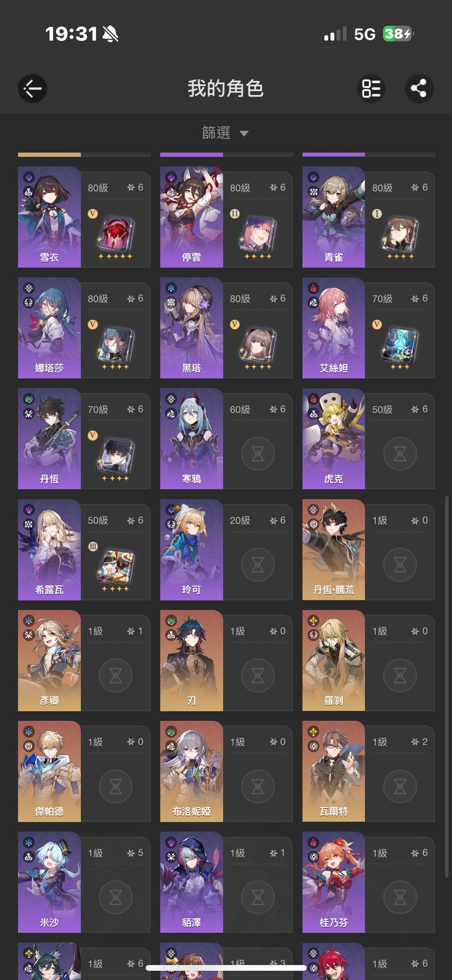Open 丹恆·騰荒 character card
The image size is (452, 980).
(x=369, y=550)
